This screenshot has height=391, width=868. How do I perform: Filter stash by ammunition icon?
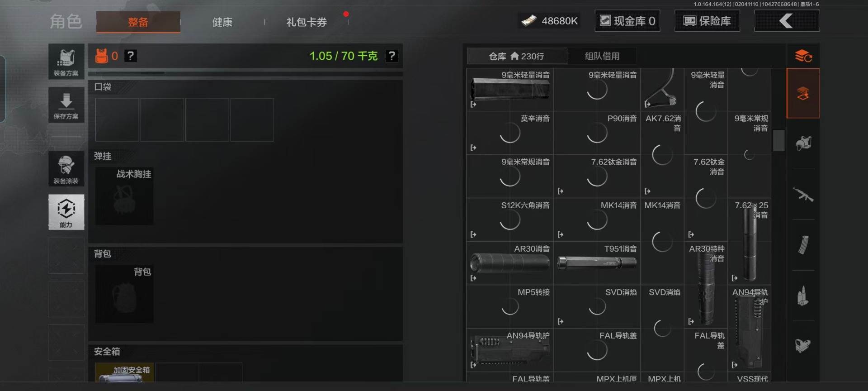pyautogui.click(x=803, y=296)
